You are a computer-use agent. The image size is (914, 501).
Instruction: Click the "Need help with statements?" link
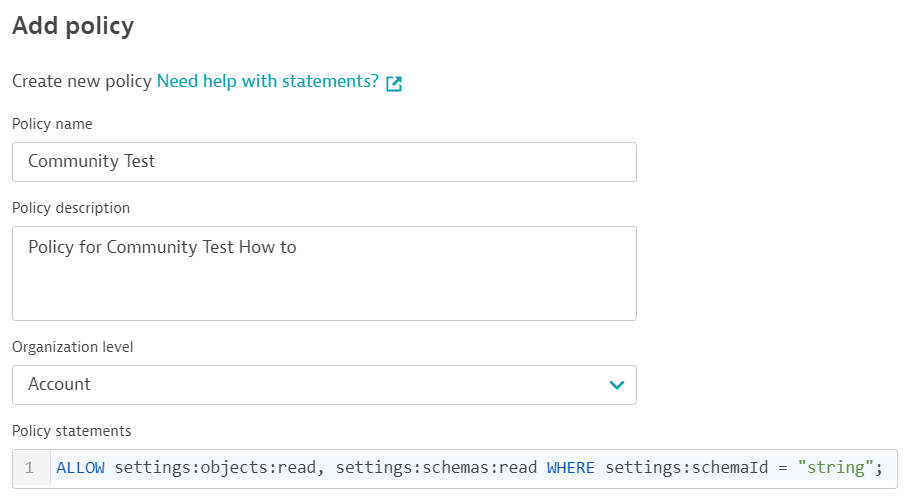click(267, 82)
